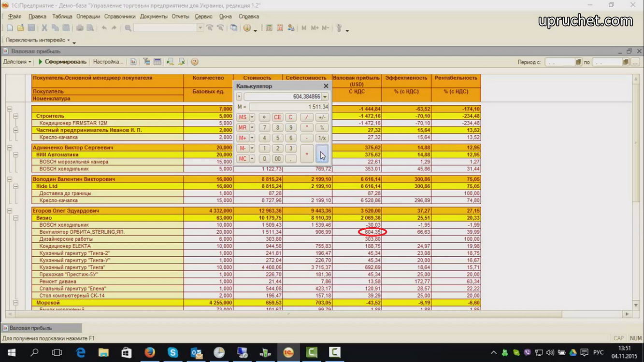This screenshot has height=362, width=644.
Task: Click the Find magnifier toolbar icon
Action: point(128,28)
